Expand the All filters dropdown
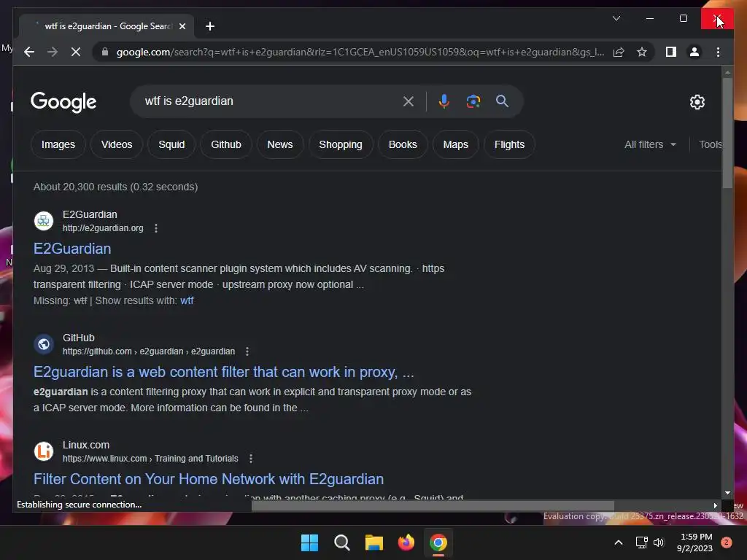The image size is (747, 560). point(650,144)
